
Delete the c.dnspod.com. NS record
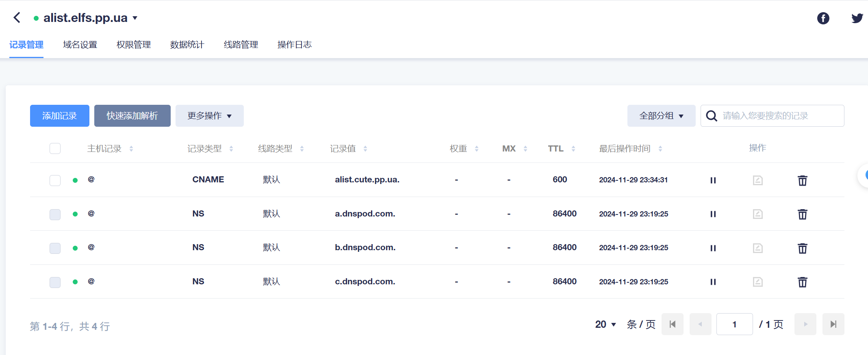pyautogui.click(x=802, y=282)
